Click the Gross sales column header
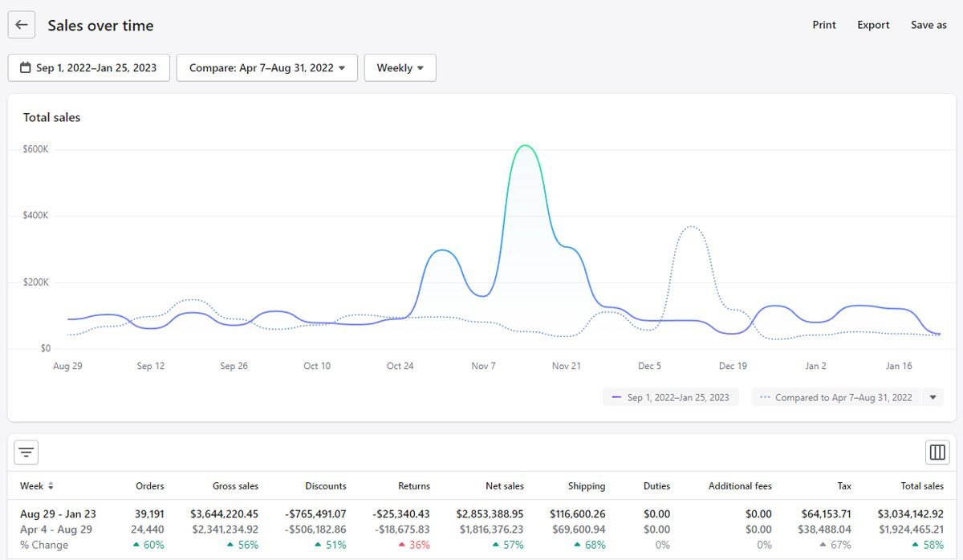 (235, 486)
